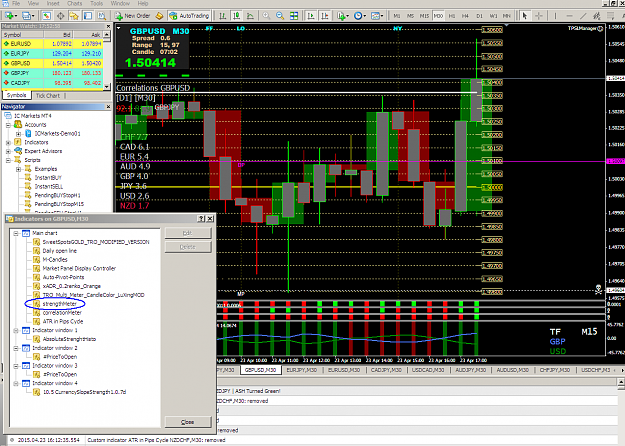The height and width of the screenshot is (446, 625).
Task: Click the help question mark in Indicators dialog
Action: (x=201, y=218)
